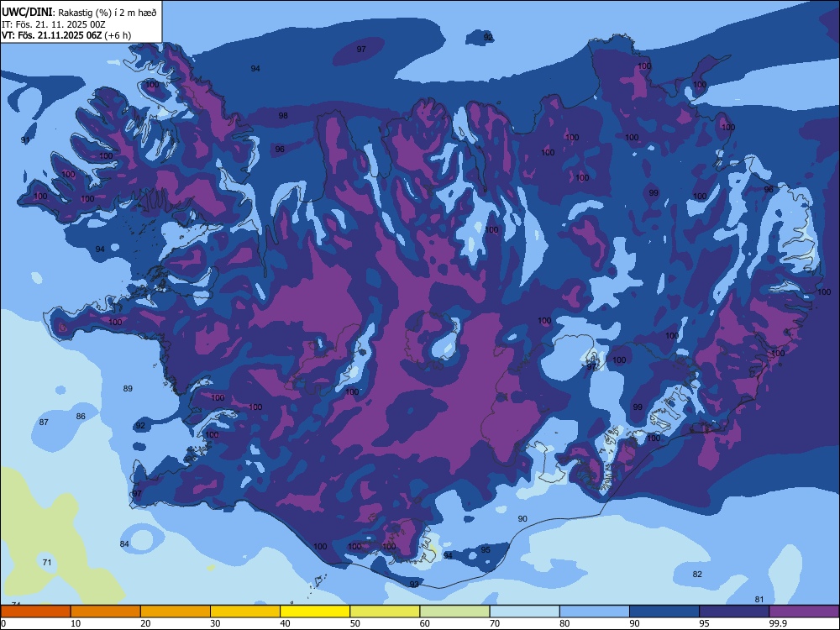Click the pale blue 70–80 legend swatch

click(x=524, y=612)
